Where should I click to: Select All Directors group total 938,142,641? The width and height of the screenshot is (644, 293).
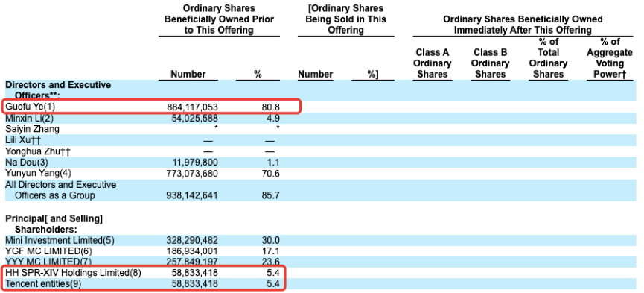192,195
